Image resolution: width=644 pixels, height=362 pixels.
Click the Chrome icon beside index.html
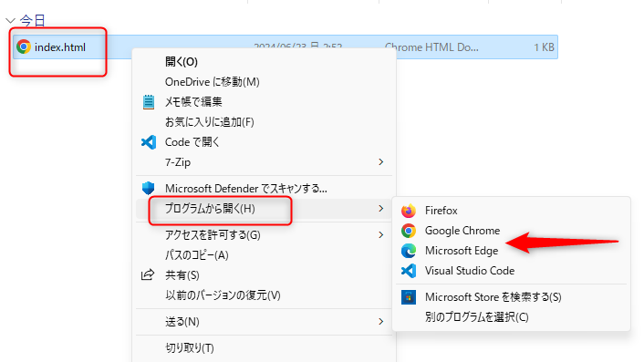click(x=24, y=47)
